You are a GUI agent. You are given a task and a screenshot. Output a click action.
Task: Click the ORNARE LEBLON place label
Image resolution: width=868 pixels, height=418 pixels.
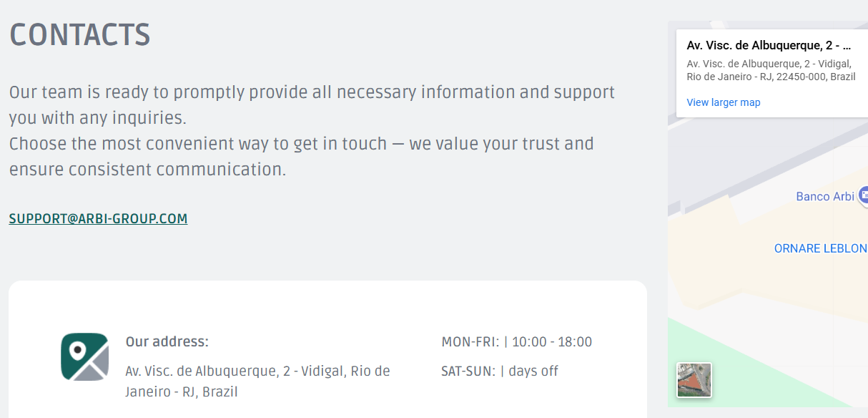(821, 248)
